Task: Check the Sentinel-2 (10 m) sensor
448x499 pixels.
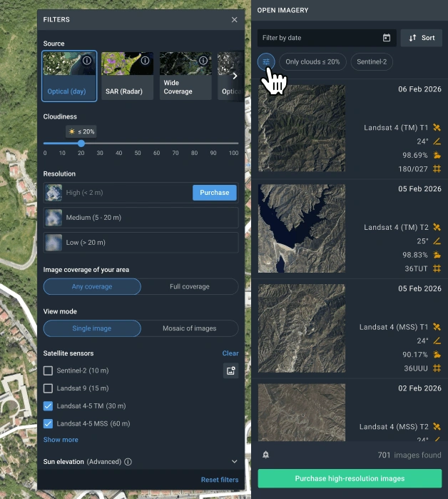Action: [48, 371]
